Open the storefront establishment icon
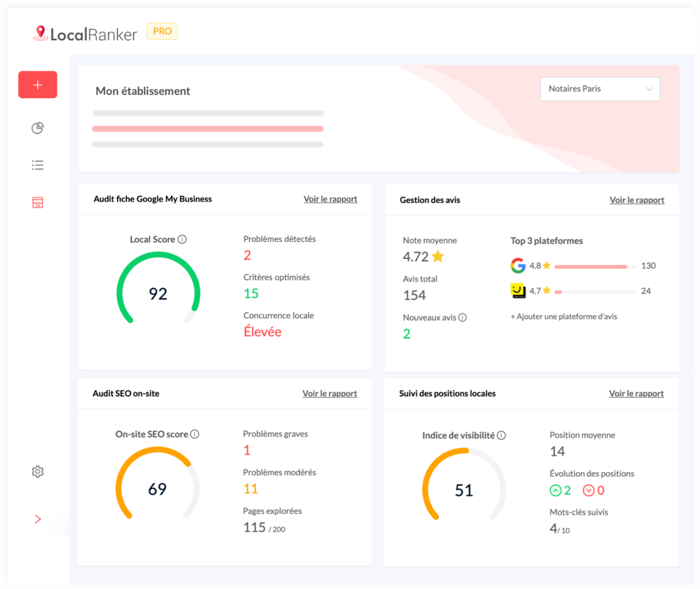This screenshot has height=589, width=700. tap(38, 203)
